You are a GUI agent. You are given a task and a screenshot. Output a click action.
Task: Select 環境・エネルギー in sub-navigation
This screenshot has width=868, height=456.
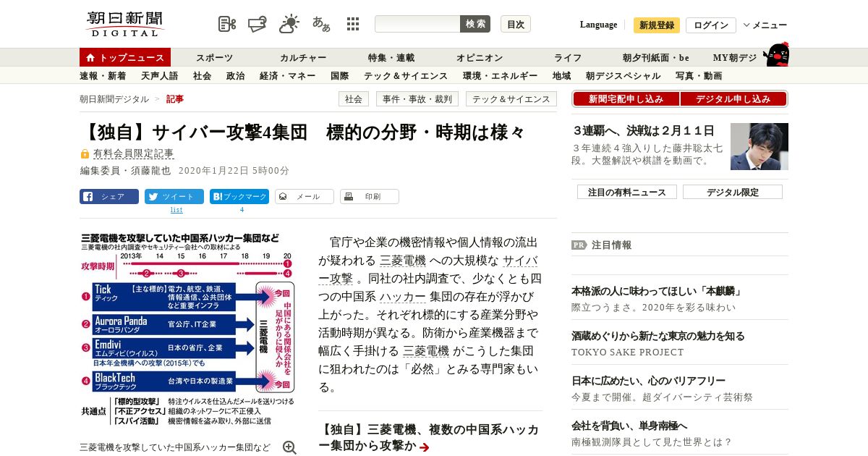(501, 75)
